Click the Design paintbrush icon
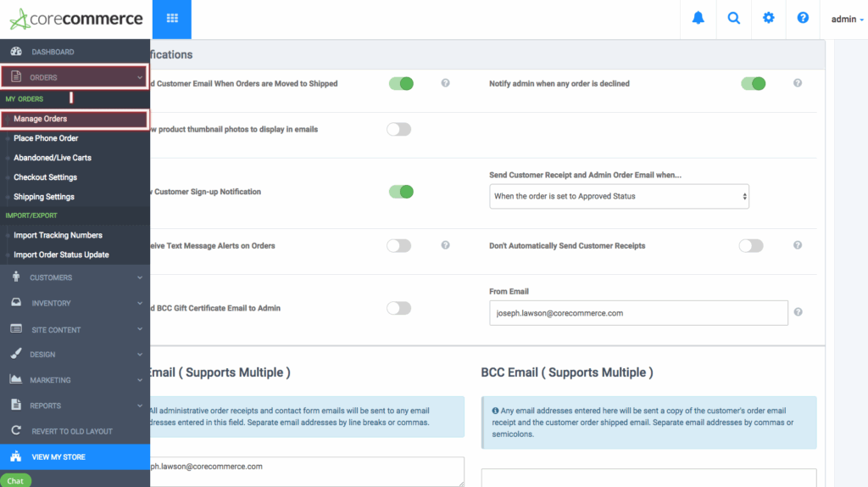 pos(15,354)
